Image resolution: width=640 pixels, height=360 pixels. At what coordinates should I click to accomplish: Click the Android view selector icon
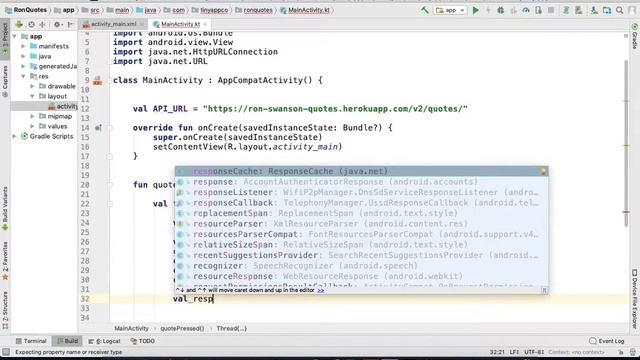point(19,24)
